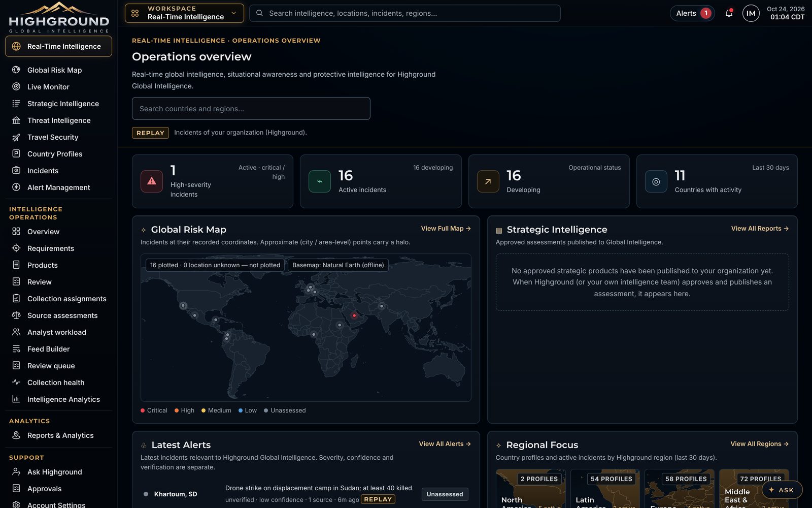Viewport: 812px width, 508px height.
Task: Open the Threat Intelligence building icon
Action: pyautogui.click(x=16, y=120)
